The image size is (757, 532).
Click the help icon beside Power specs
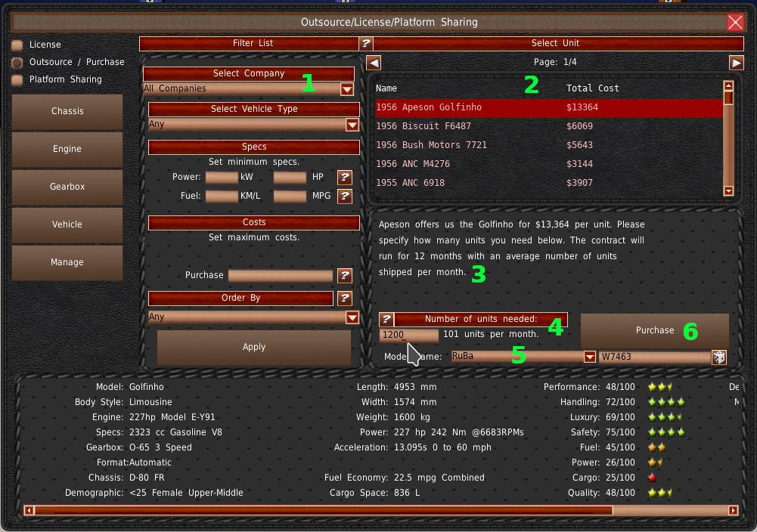[x=345, y=178]
